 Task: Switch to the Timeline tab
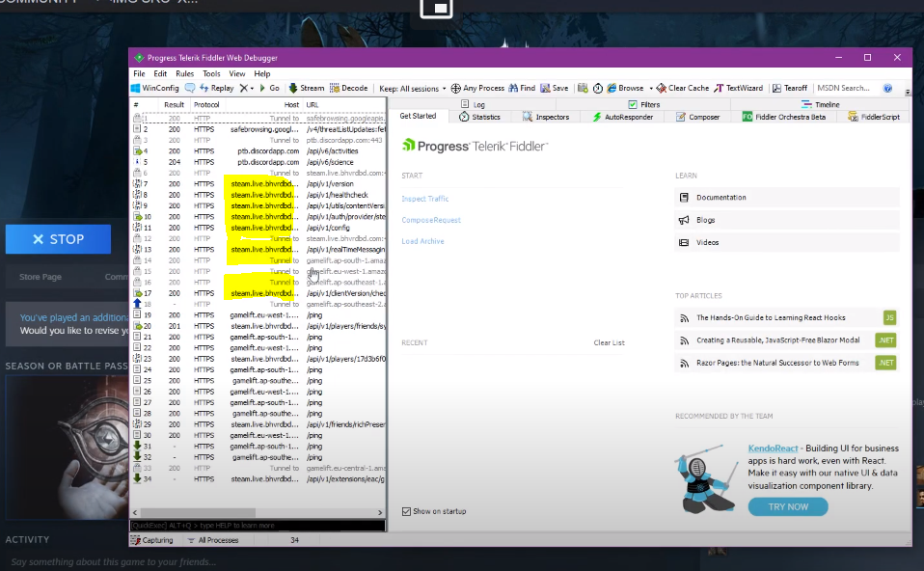[820, 104]
